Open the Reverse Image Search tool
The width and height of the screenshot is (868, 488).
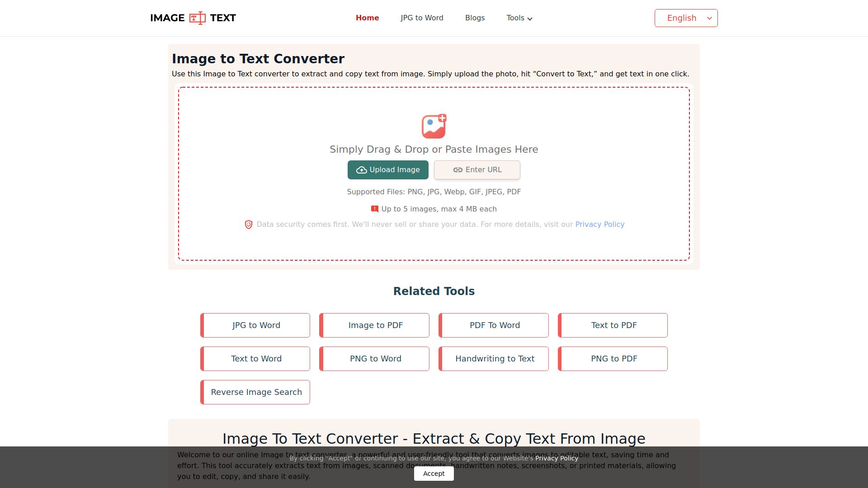click(256, 392)
